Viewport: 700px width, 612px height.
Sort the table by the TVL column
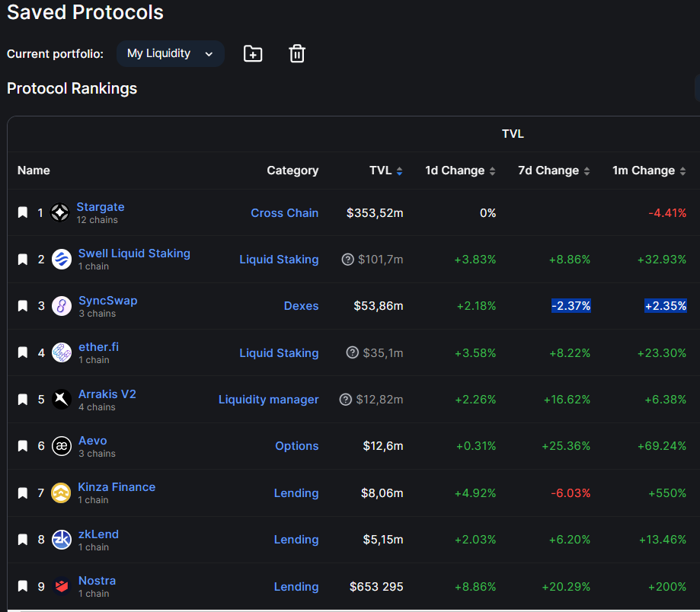coord(385,171)
